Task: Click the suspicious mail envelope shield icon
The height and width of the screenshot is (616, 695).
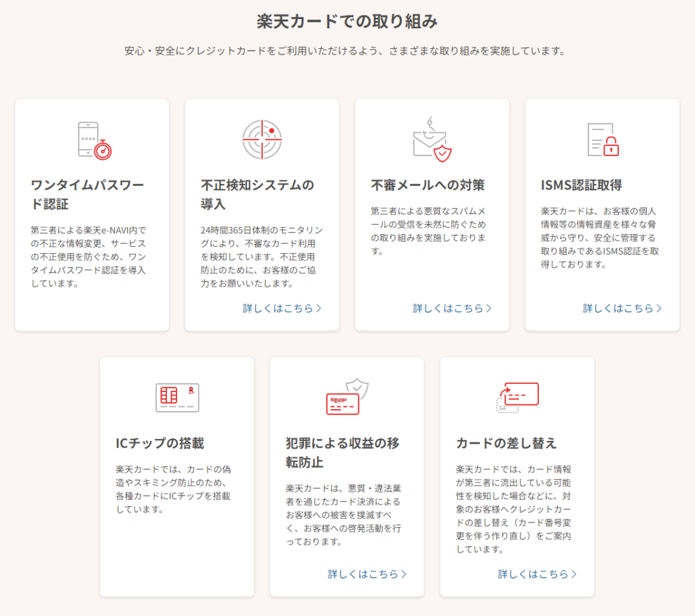Action: point(432,140)
